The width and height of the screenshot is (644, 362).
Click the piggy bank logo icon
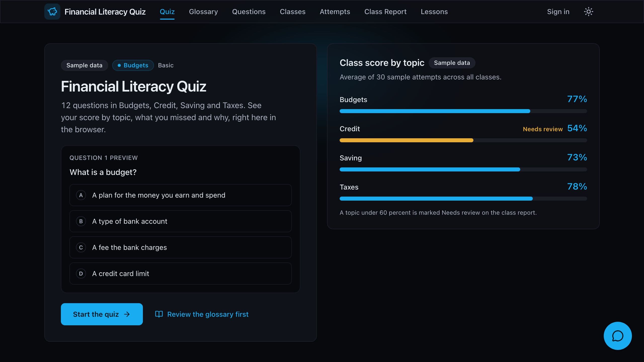pos(52,12)
